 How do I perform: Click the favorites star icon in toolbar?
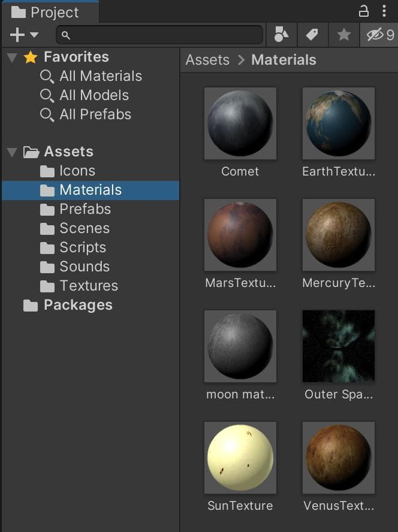[x=343, y=35]
